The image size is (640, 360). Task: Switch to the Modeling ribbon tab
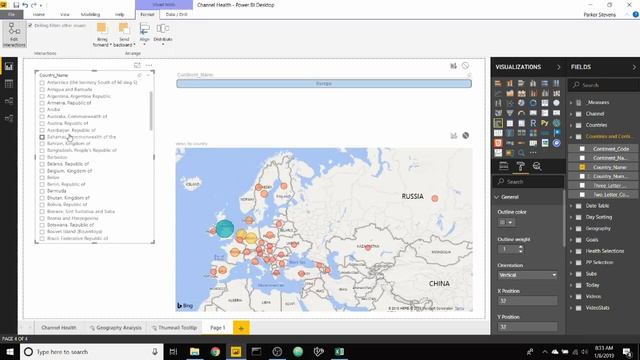click(x=90, y=14)
